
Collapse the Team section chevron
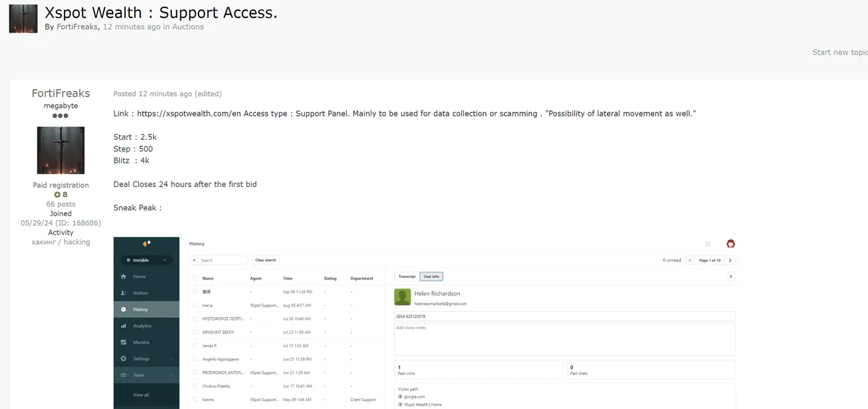pyautogui.click(x=171, y=375)
